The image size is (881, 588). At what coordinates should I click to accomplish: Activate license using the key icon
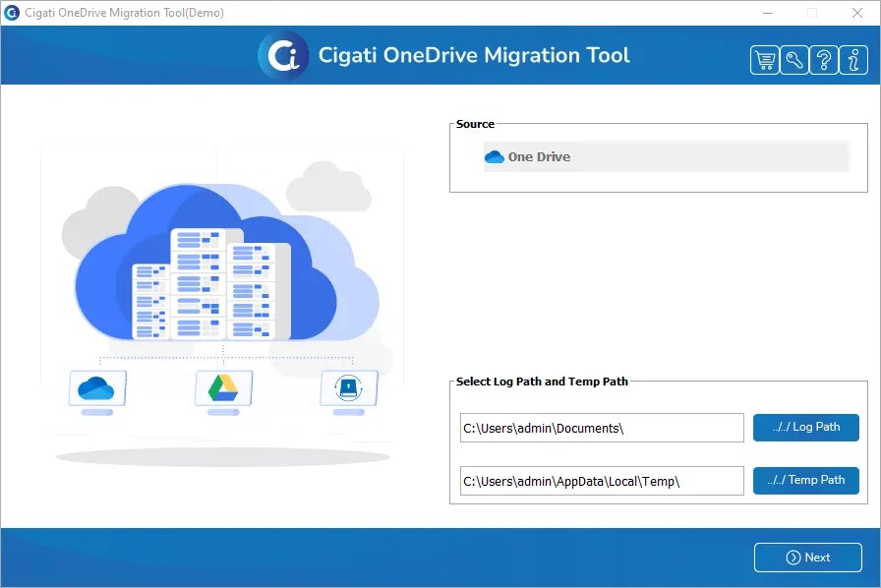(x=793, y=60)
